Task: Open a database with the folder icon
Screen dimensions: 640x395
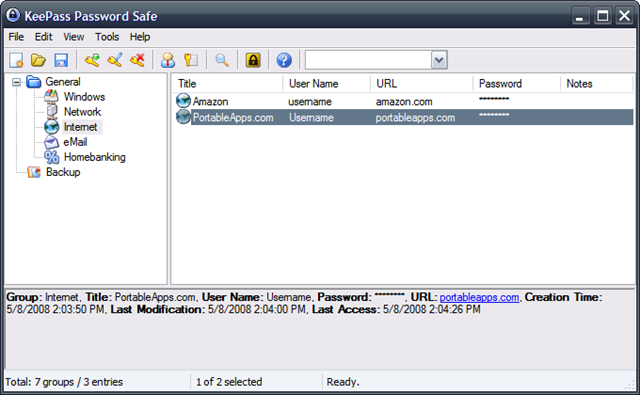Action: 38,60
